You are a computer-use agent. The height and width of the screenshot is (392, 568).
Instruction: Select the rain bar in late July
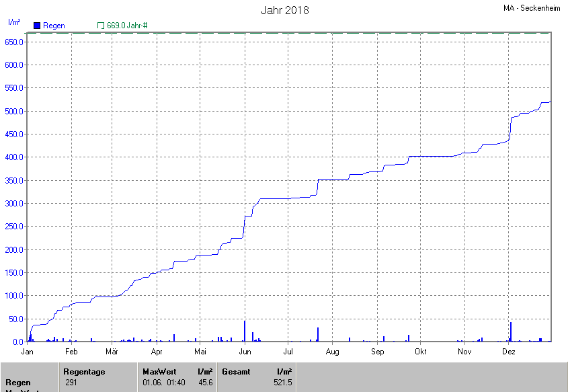(x=318, y=334)
